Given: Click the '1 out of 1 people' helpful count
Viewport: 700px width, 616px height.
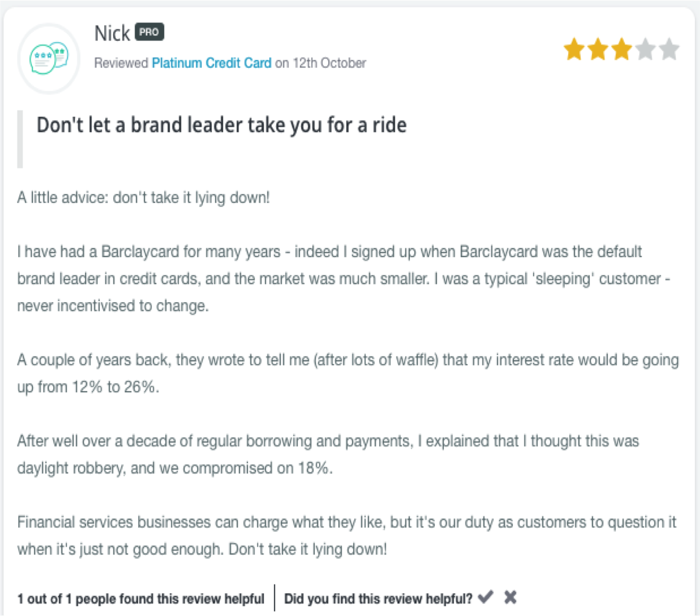Looking at the screenshot, I should 140,599.
